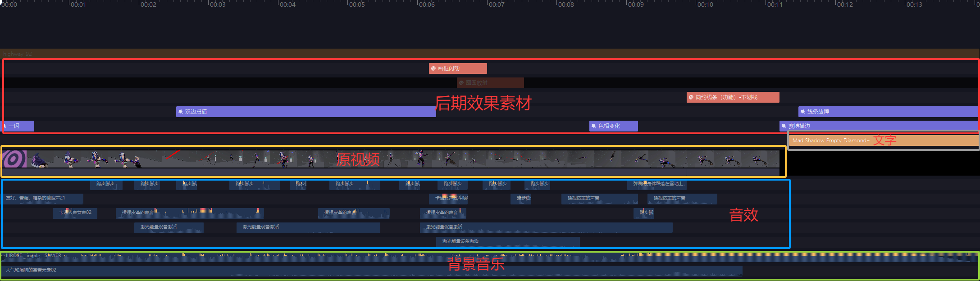Click the effect icon on 赛博描边 clip
This screenshot has height=281, width=980.
pos(784,126)
